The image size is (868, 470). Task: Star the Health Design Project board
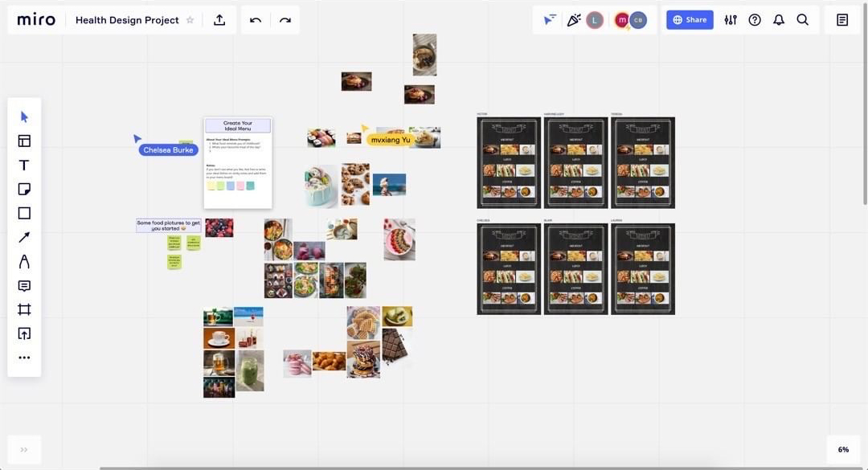point(190,20)
